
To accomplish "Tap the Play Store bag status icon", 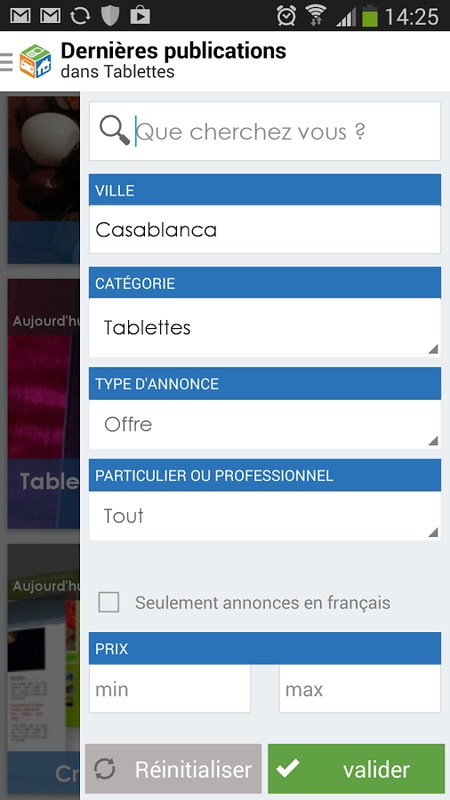I will click(140, 15).
